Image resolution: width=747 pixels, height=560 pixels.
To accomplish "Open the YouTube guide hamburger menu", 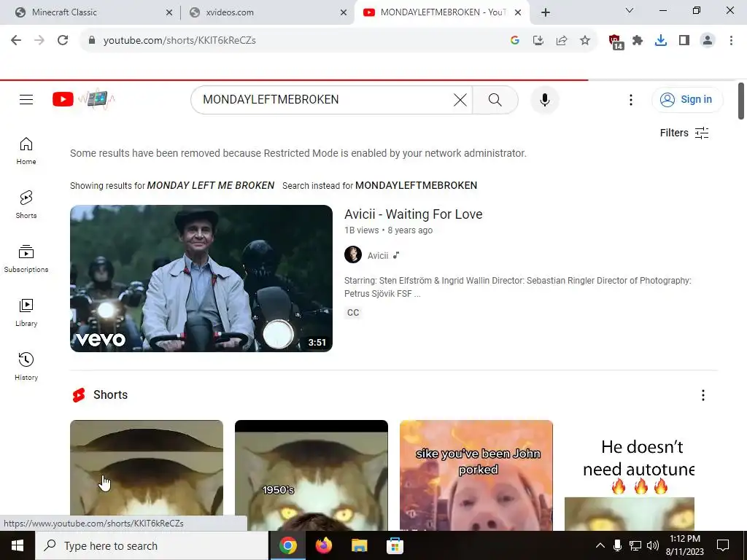I will point(26,99).
